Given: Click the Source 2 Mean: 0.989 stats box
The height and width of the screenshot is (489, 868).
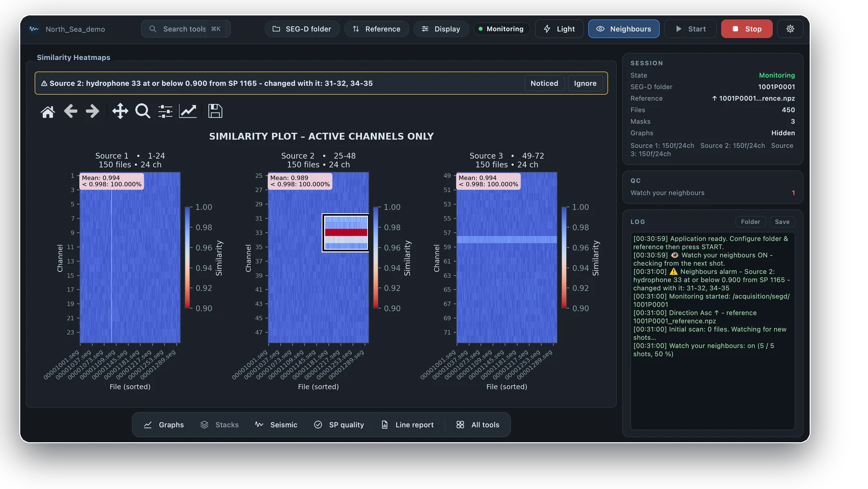Looking at the screenshot, I should pyautogui.click(x=300, y=181).
